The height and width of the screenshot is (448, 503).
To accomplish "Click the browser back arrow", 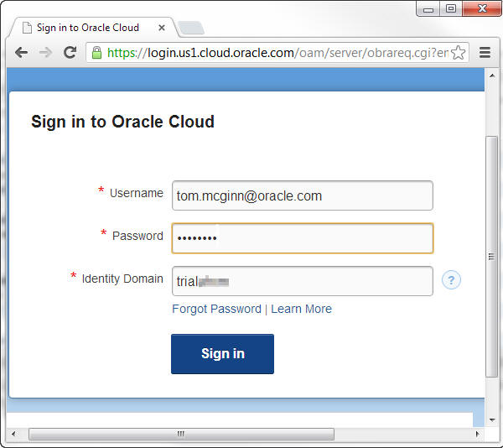I will tap(21, 52).
